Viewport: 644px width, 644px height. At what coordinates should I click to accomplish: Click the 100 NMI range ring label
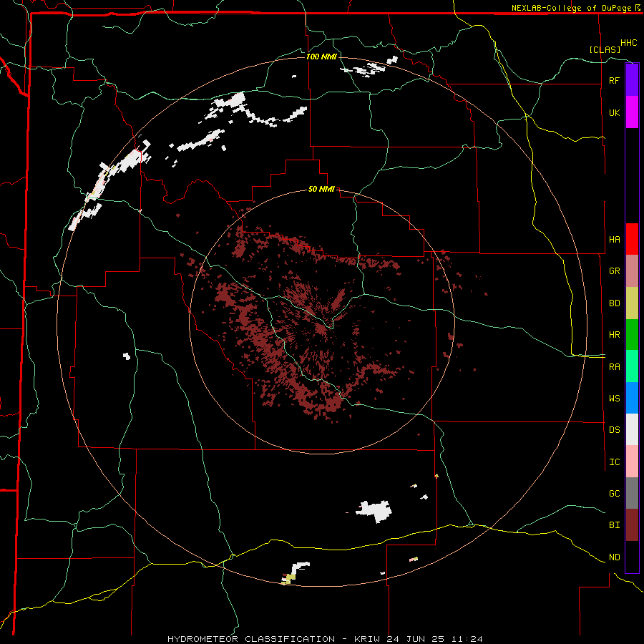point(321,57)
